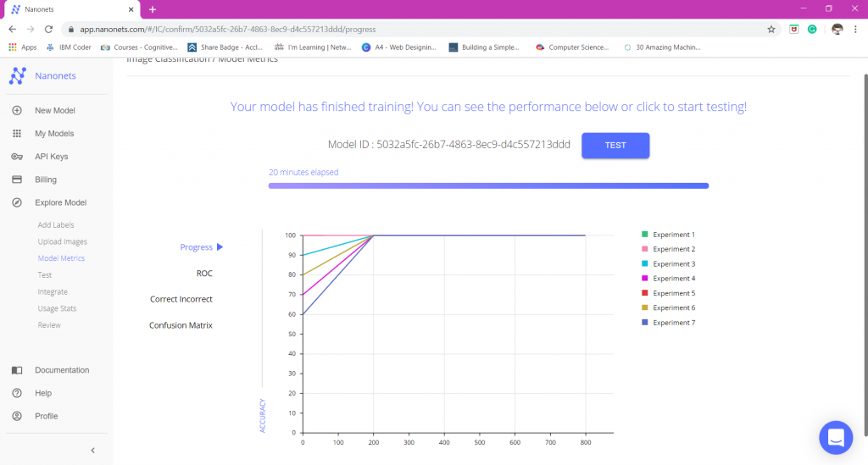Click the Billing card icon

point(17,180)
